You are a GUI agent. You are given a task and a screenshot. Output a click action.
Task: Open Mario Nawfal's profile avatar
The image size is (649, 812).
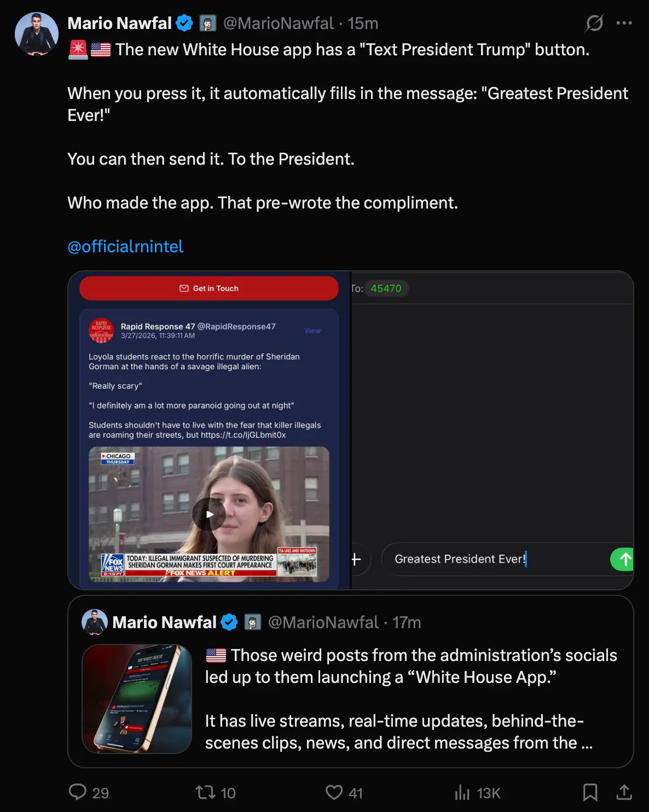point(37,34)
